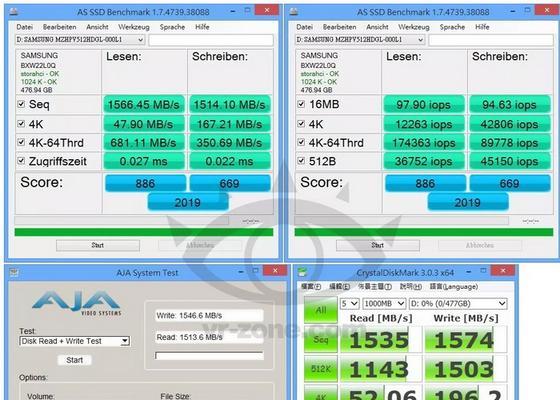Open Datei menu in left AS SSD window
Viewport: 560px width, 400px height.
(25, 27)
